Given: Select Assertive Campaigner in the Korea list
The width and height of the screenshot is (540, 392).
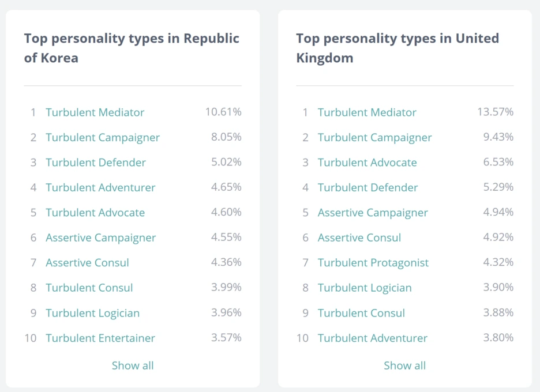Looking at the screenshot, I should click(x=100, y=238).
